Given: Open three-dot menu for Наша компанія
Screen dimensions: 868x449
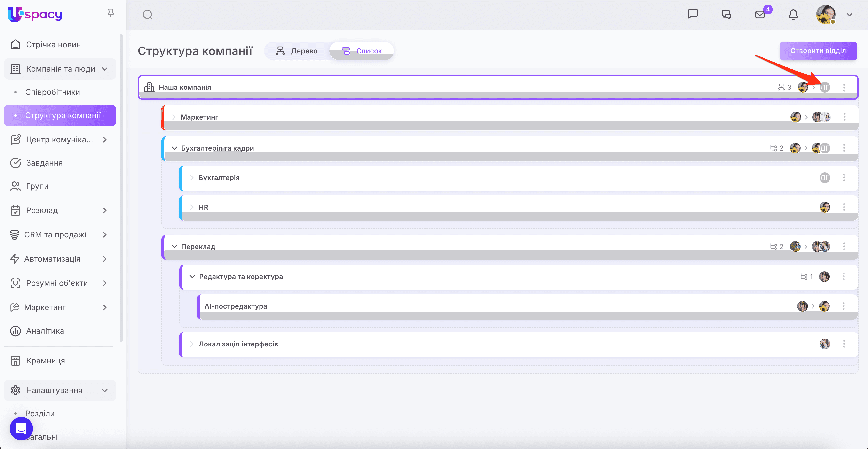Looking at the screenshot, I should click(x=844, y=87).
